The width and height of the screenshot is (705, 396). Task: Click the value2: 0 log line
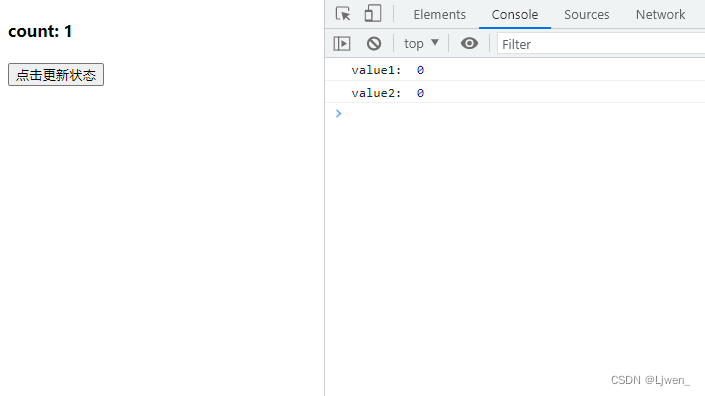tap(515, 92)
